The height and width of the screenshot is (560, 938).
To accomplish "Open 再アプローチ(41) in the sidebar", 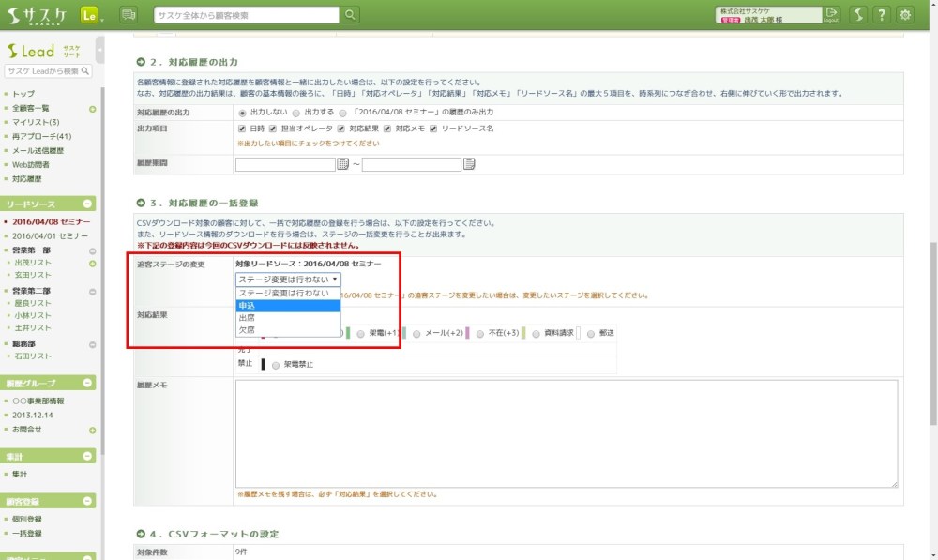I will [42, 136].
